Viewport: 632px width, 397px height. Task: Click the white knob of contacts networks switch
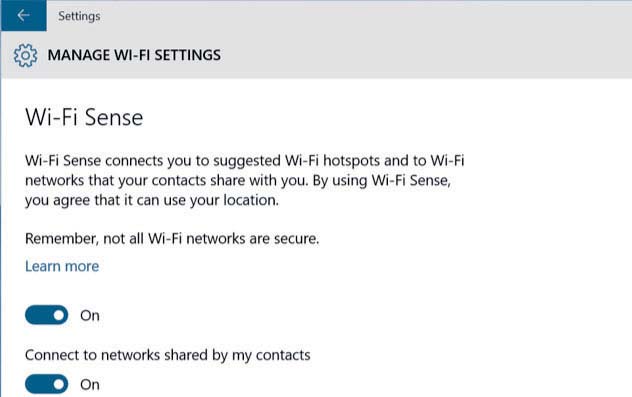[x=59, y=384]
